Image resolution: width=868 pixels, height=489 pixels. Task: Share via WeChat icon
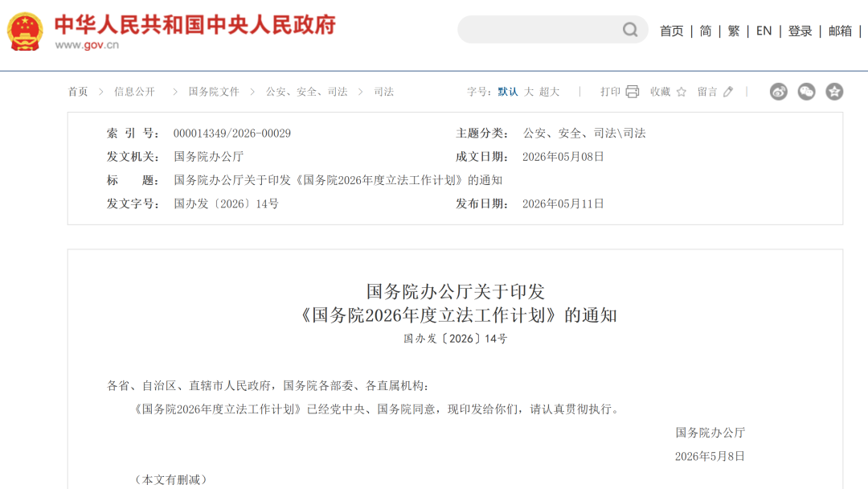(807, 92)
